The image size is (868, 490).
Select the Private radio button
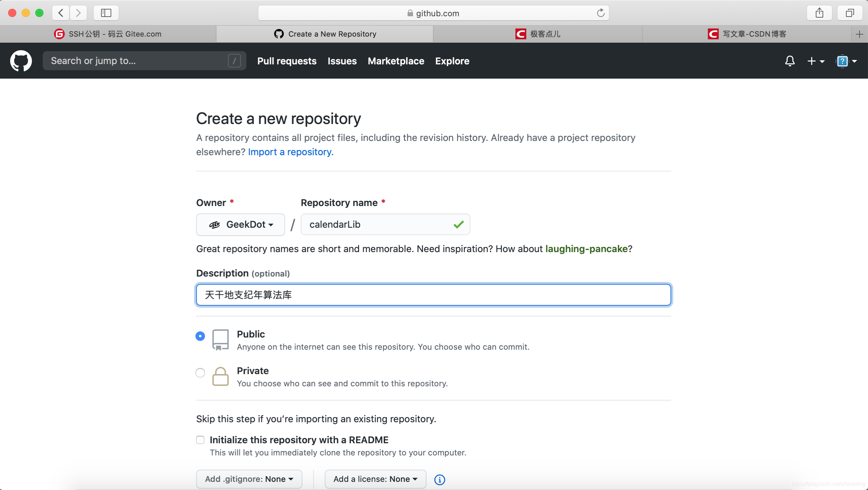click(200, 372)
